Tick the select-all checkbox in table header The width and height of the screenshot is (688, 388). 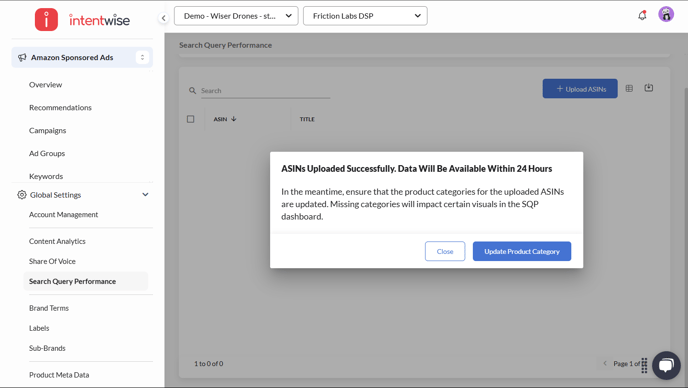pos(190,119)
